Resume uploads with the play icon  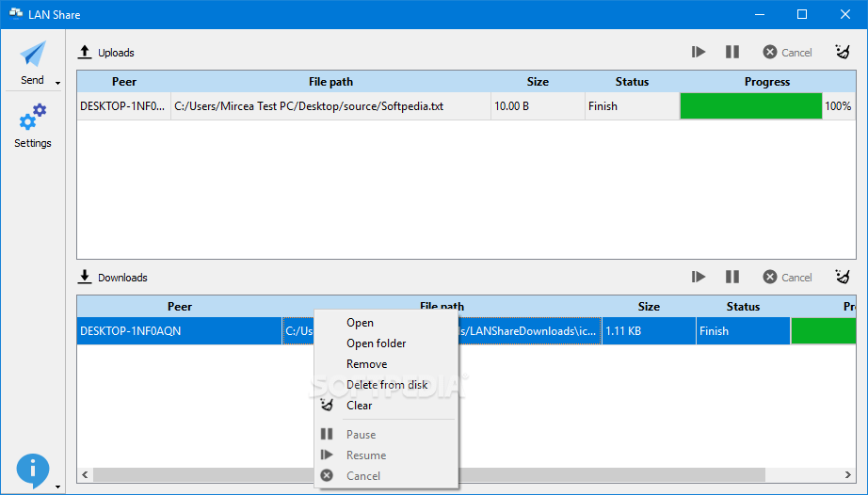(699, 52)
